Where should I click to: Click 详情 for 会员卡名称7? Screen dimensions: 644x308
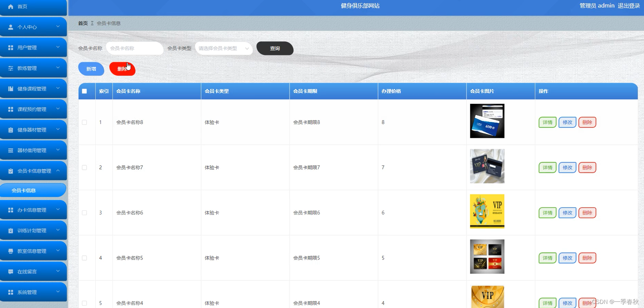pyautogui.click(x=547, y=167)
